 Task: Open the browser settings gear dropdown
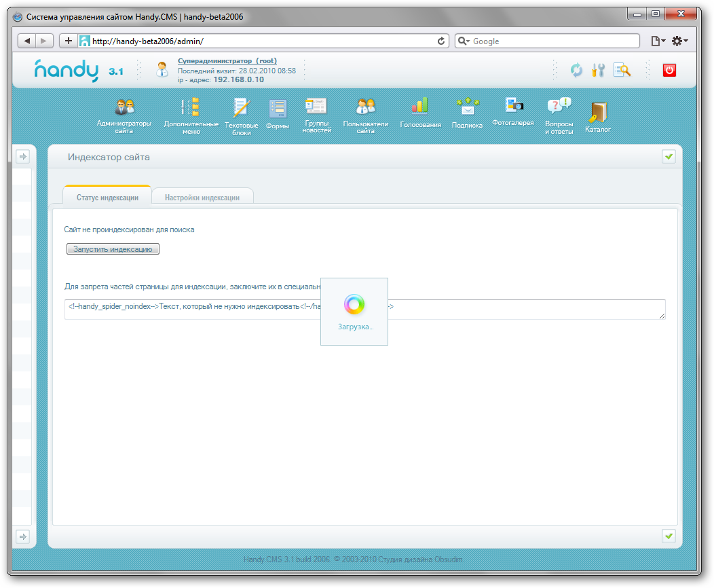click(x=679, y=41)
